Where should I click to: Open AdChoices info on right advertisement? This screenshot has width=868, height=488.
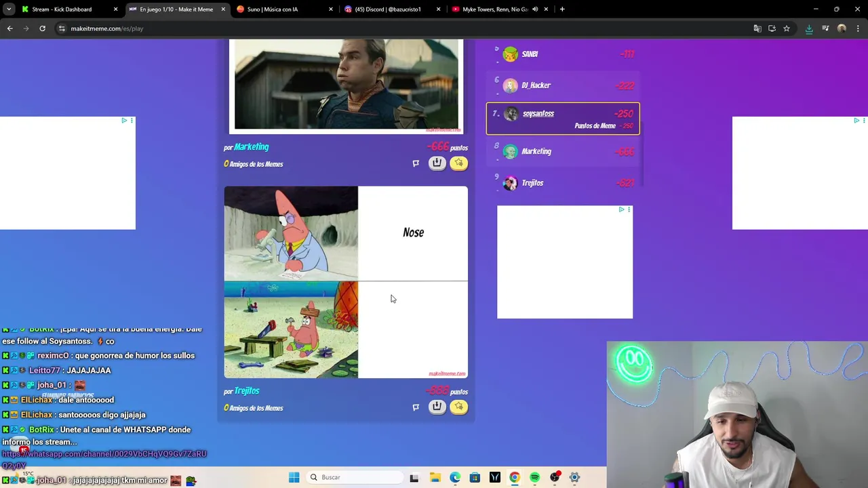[856, 121]
